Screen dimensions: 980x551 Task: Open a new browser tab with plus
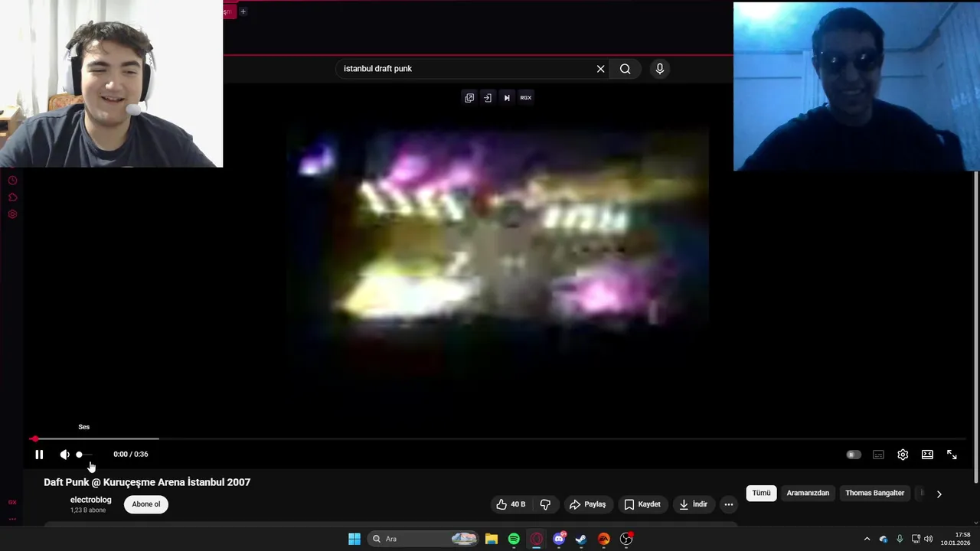pos(243,11)
